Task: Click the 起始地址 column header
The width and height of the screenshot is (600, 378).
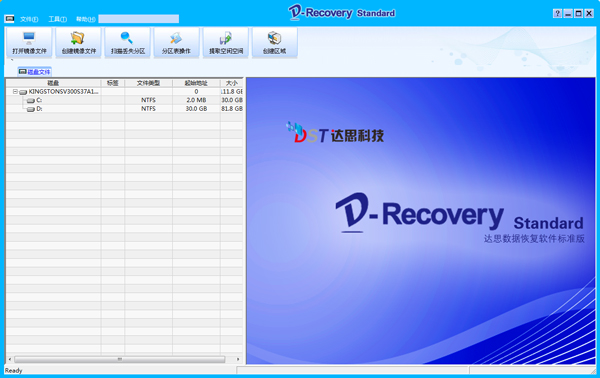Action: pyautogui.click(x=196, y=83)
